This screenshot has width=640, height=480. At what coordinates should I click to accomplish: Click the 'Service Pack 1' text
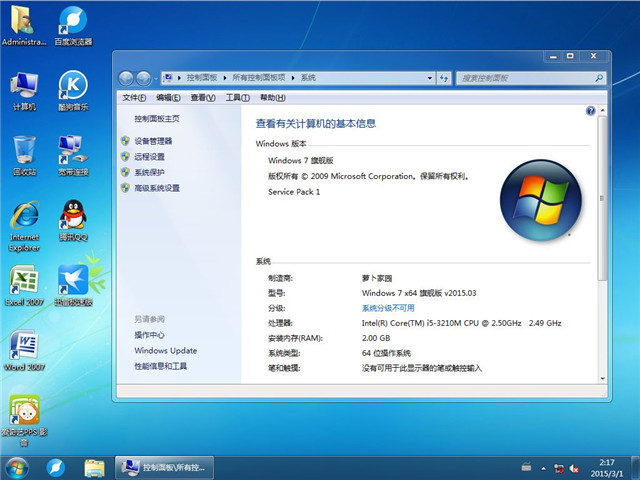(x=294, y=192)
